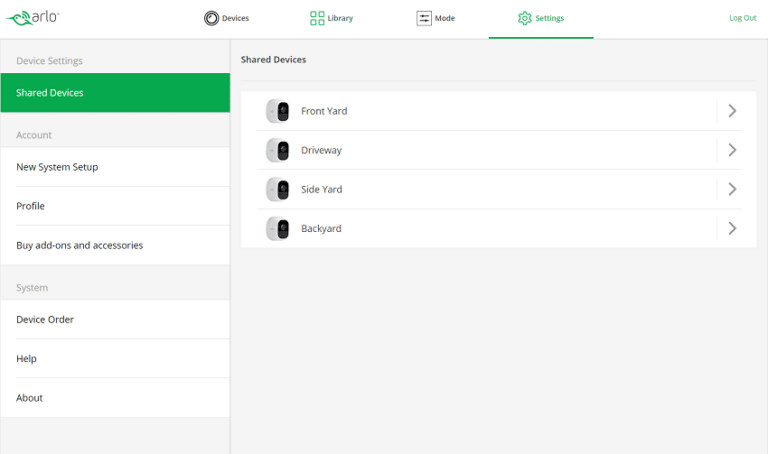Open the Device Order entry

pyautogui.click(x=115, y=319)
